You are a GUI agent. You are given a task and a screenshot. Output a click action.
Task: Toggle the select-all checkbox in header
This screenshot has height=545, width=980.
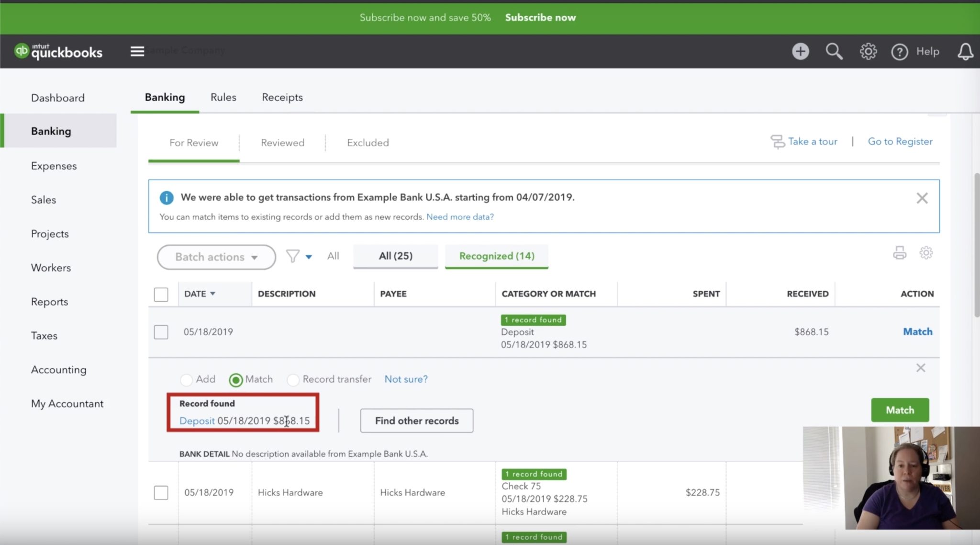[x=161, y=294]
